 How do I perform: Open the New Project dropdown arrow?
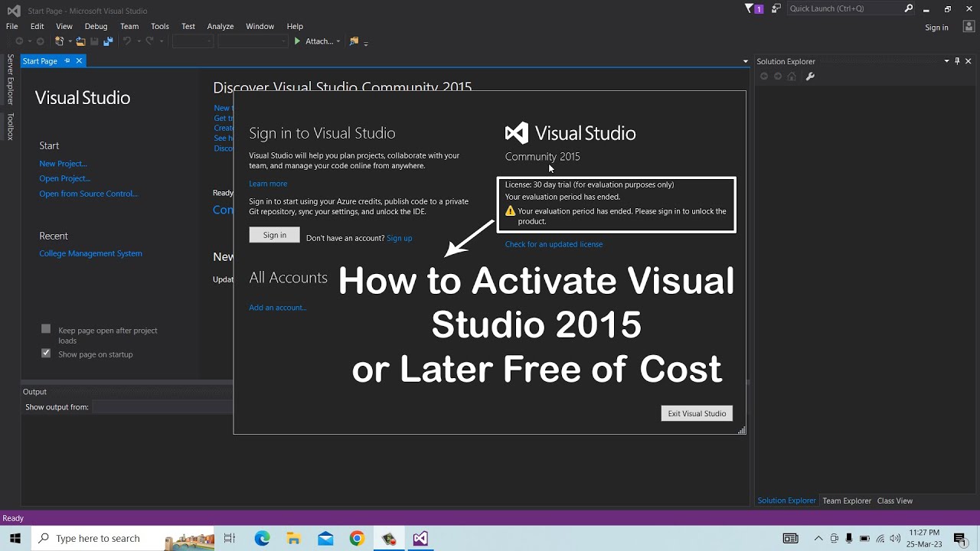(70, 41)
